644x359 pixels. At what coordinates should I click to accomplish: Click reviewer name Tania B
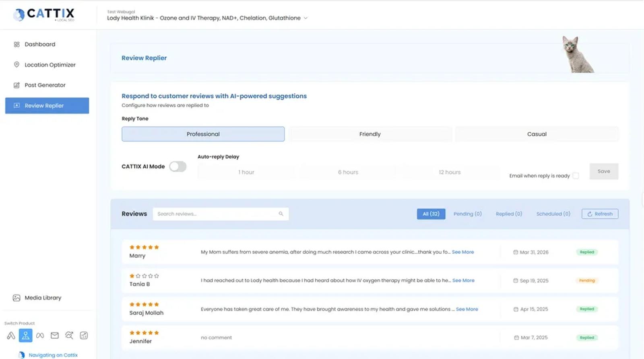140,284
